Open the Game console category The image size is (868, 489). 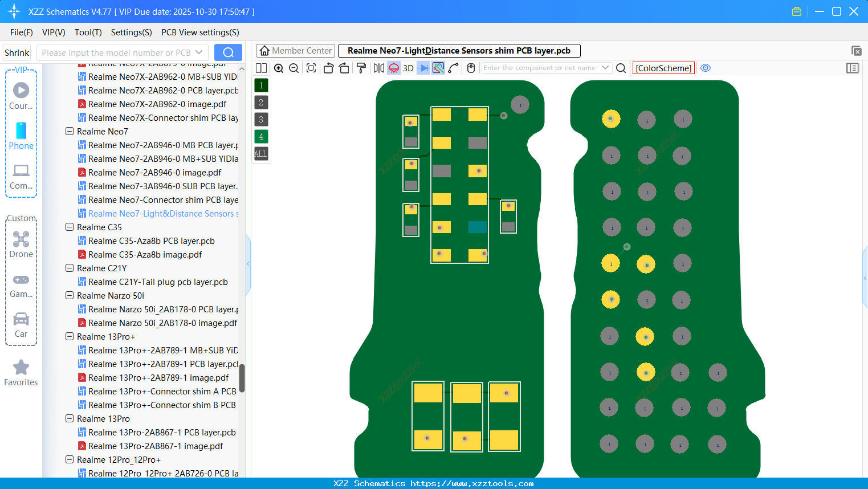pos(21,286)
